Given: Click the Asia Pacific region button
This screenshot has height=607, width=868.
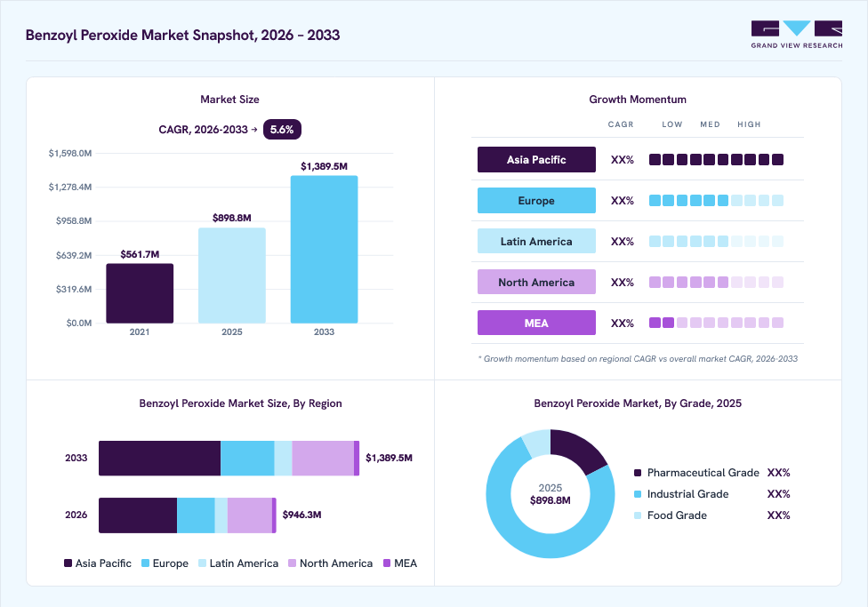Looking at the screenshot, I should click(536, 159).
